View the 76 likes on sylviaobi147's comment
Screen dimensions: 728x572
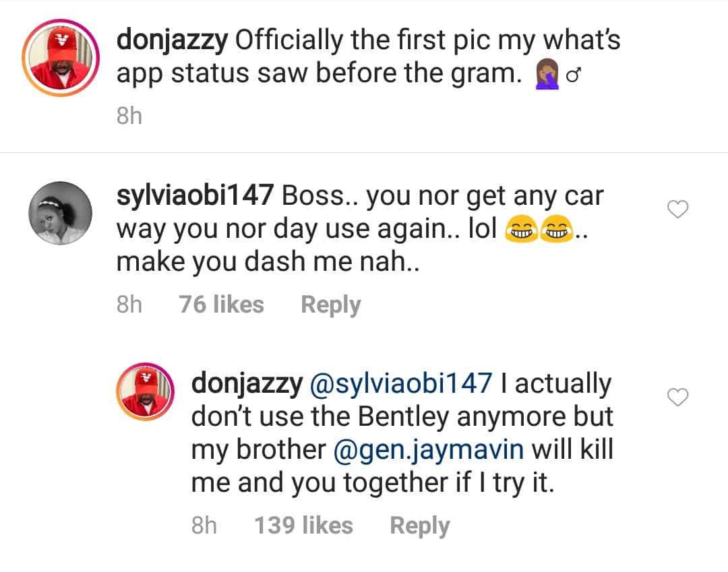point(221,305)
